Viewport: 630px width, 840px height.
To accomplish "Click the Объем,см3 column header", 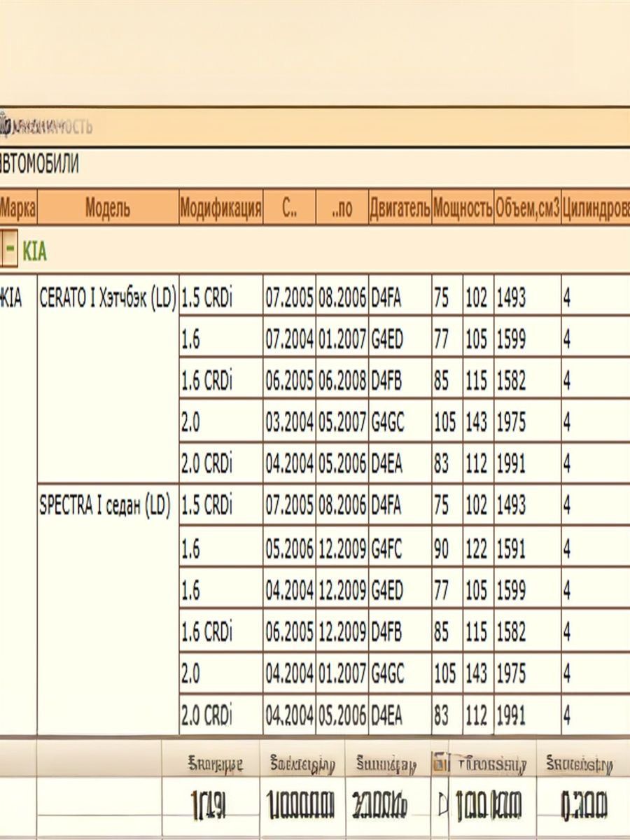I will [527, 208].
